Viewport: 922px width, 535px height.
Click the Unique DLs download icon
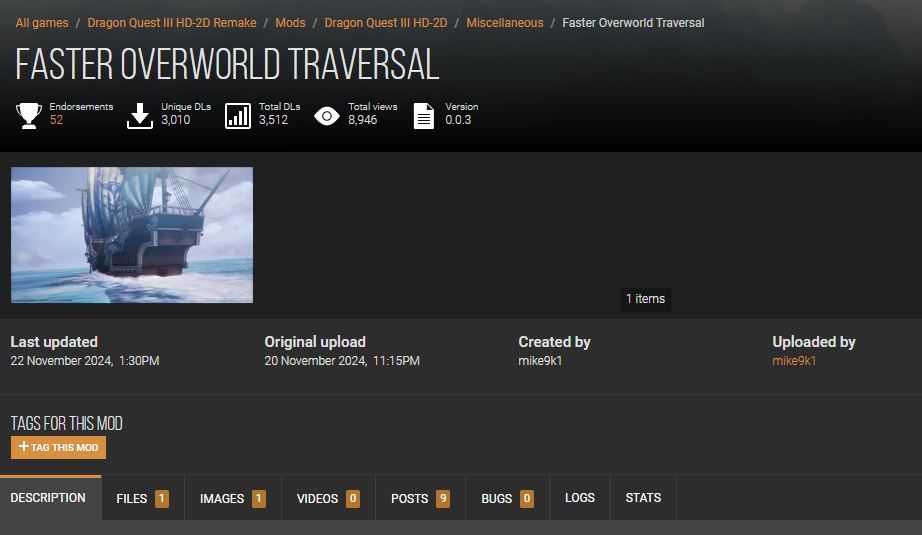point(140,116)
